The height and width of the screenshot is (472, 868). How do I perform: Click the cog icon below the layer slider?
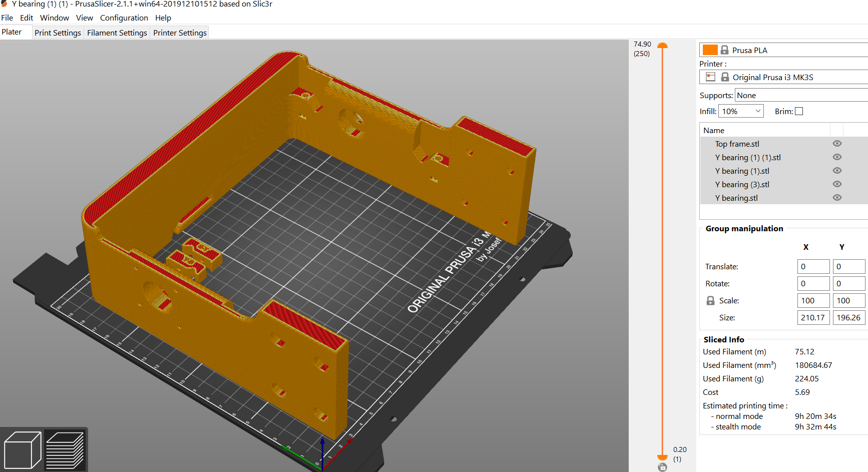pos(663,467)
